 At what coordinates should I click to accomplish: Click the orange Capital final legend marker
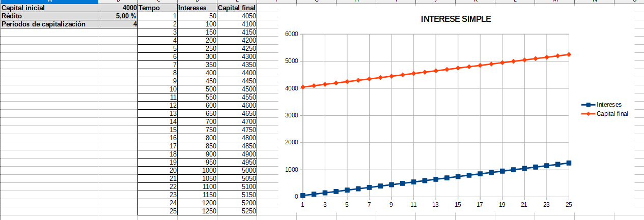tap(589, 114)
